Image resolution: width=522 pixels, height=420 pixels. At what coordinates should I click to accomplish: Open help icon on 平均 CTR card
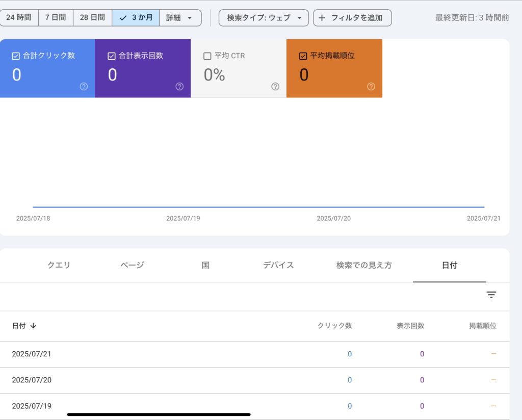click(x=275, y=87)
